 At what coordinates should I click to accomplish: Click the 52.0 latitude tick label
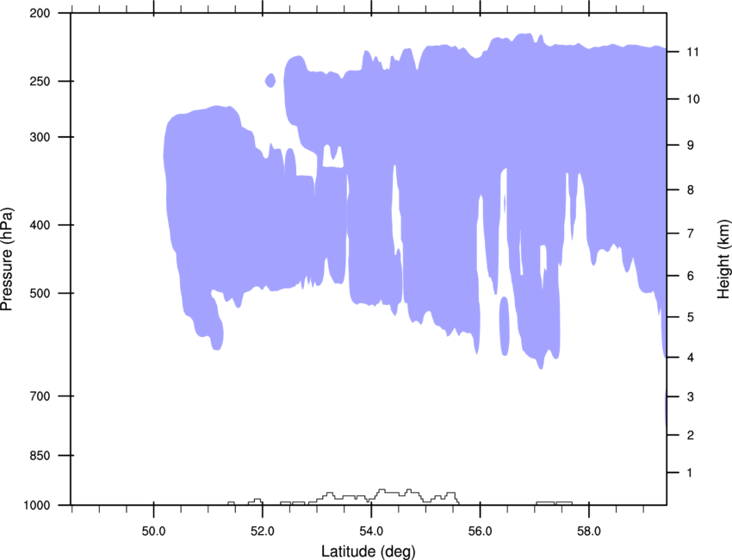coord(263,532)
